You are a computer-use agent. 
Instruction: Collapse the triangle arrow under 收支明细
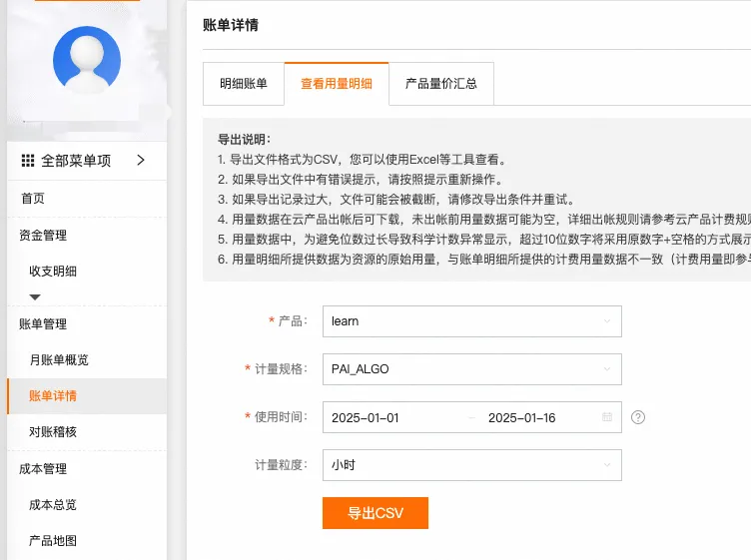tap(35, 297)
